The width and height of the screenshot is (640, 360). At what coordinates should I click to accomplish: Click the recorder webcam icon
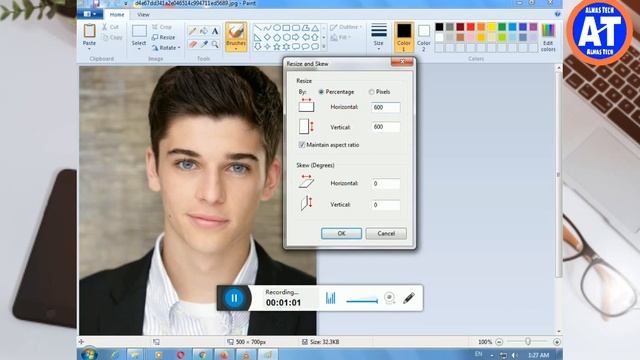point(389,298)
